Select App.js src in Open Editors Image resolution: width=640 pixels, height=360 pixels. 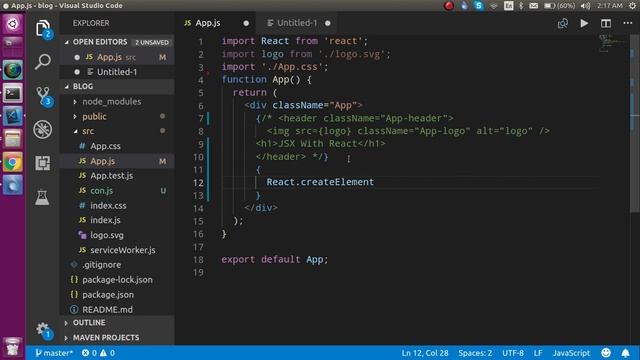(x=118, y=57)
